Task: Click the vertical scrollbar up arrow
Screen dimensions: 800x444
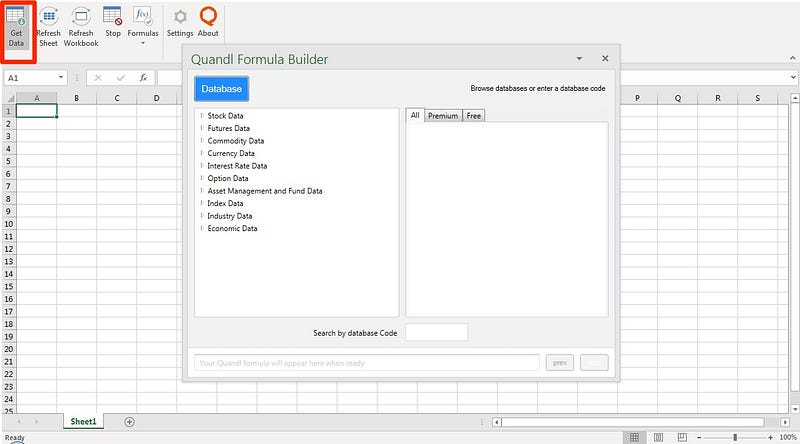Action: pos(795,97)
